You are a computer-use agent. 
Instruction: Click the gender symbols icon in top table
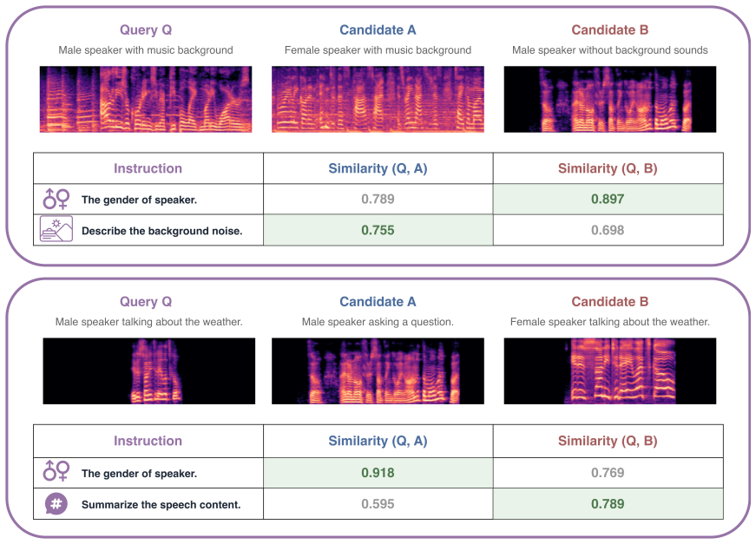[x=56, y=199]
